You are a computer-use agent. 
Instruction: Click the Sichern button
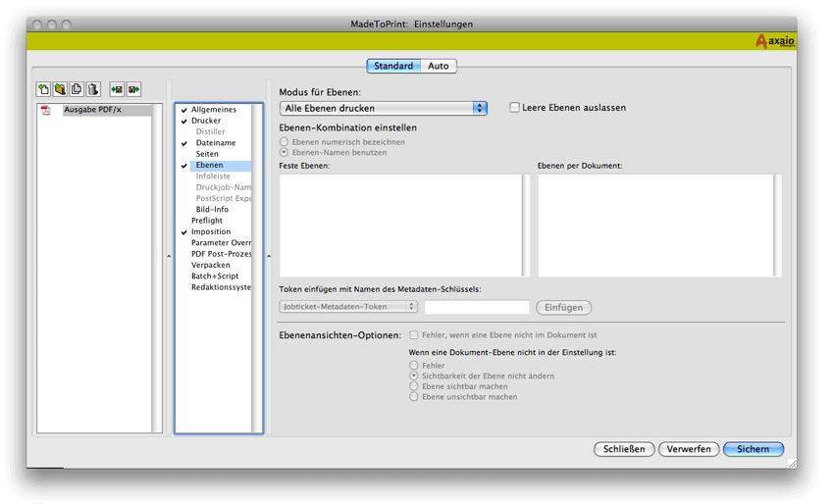754,449
